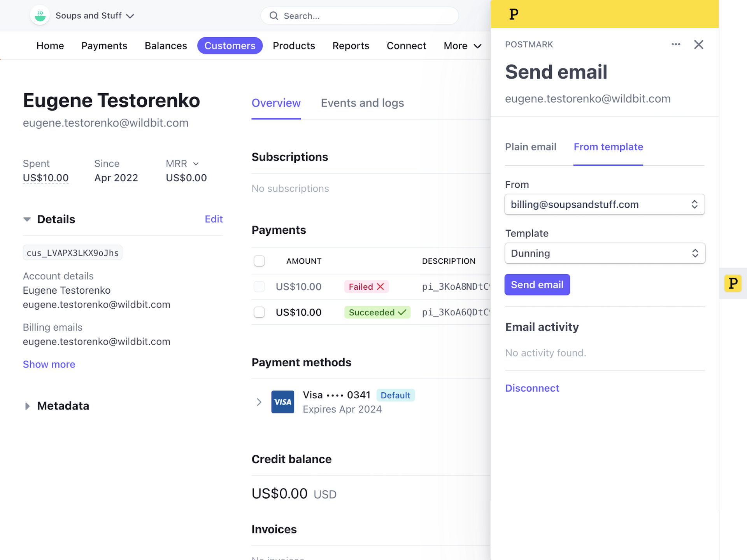This screenshot has width=747, height=560.
Task: Click the Postmark P icon on the right edge
Action: point(733,283)
